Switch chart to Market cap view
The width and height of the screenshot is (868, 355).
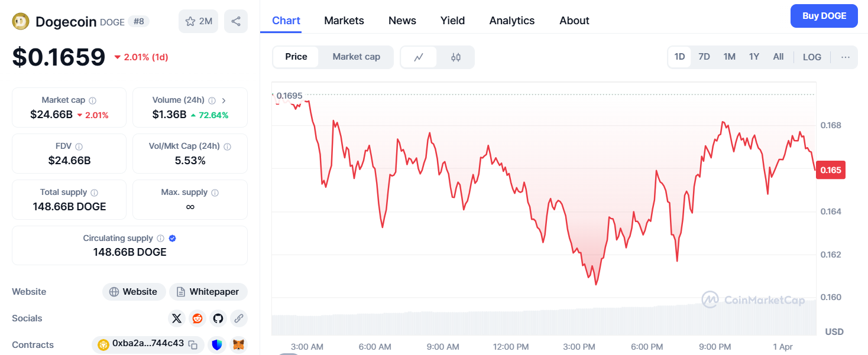point(356,57)
